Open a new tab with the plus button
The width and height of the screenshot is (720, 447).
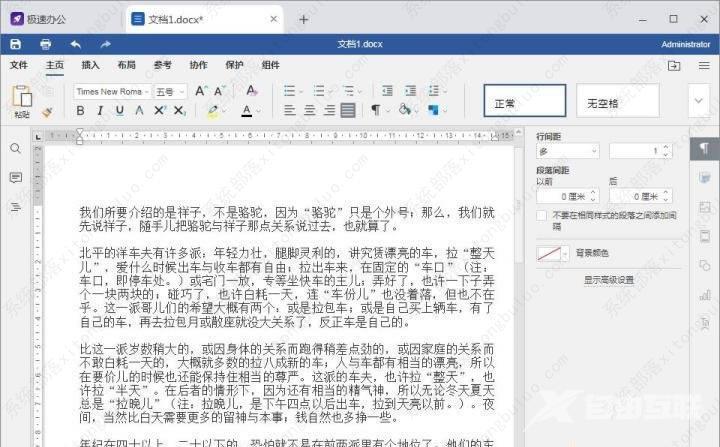click(304, 19)
